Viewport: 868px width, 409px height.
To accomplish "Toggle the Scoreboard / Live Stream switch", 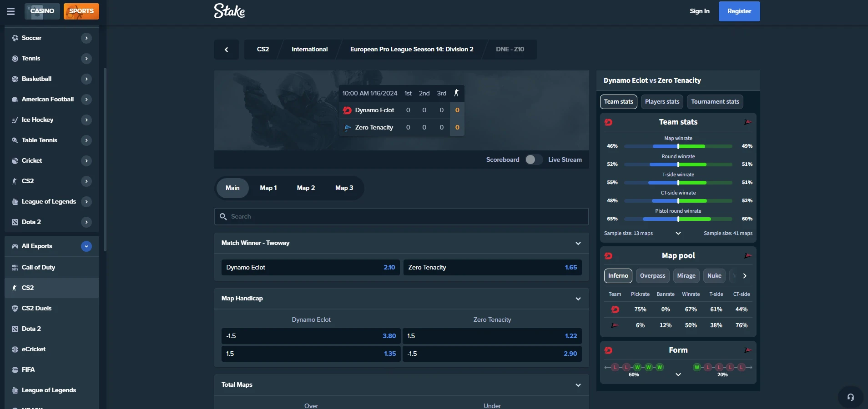I will coord(534,160).
